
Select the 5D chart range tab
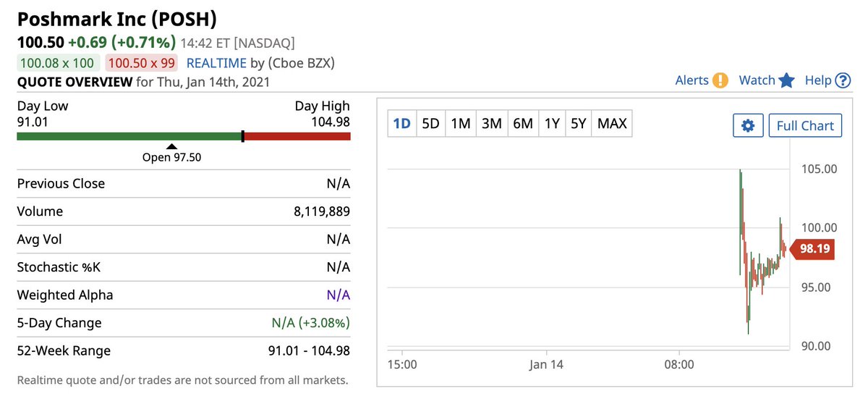click(430, 123)
